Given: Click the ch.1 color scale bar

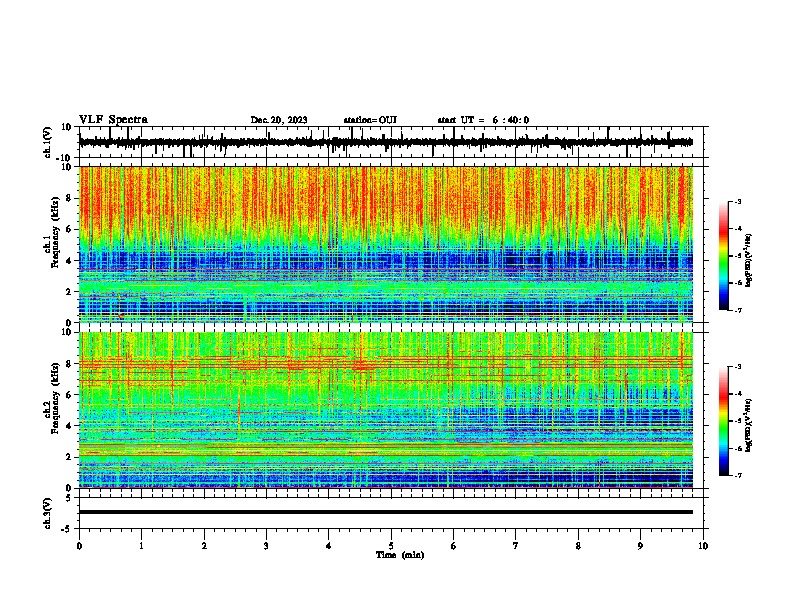Looking at the screenshot, I should click(723, 256).
